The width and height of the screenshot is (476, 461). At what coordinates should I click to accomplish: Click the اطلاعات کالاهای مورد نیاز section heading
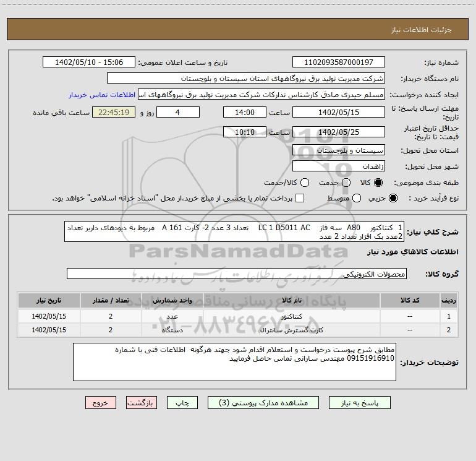pyautogui.click(x=413, y=252)
